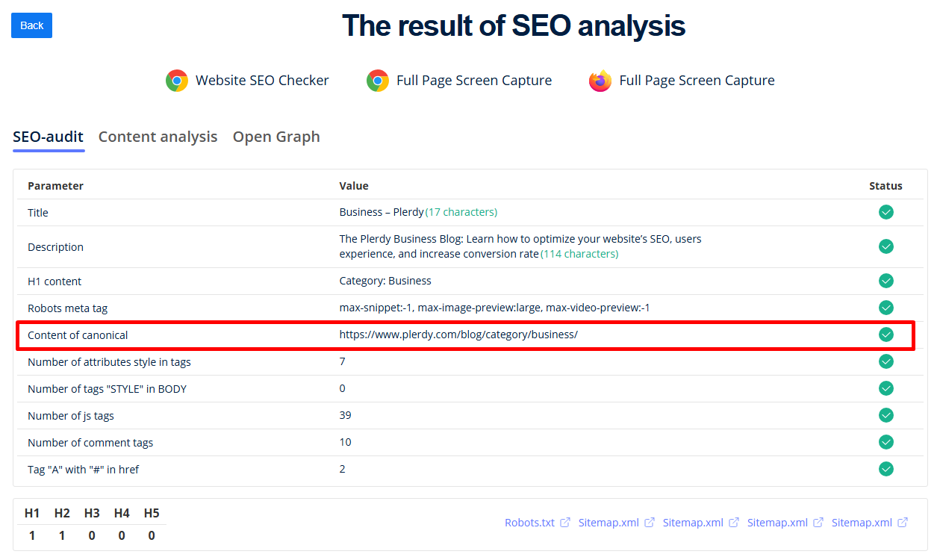940x560 pixels.
Task: Click the Robots meta tag status checkmark
Action: (886, 308)
